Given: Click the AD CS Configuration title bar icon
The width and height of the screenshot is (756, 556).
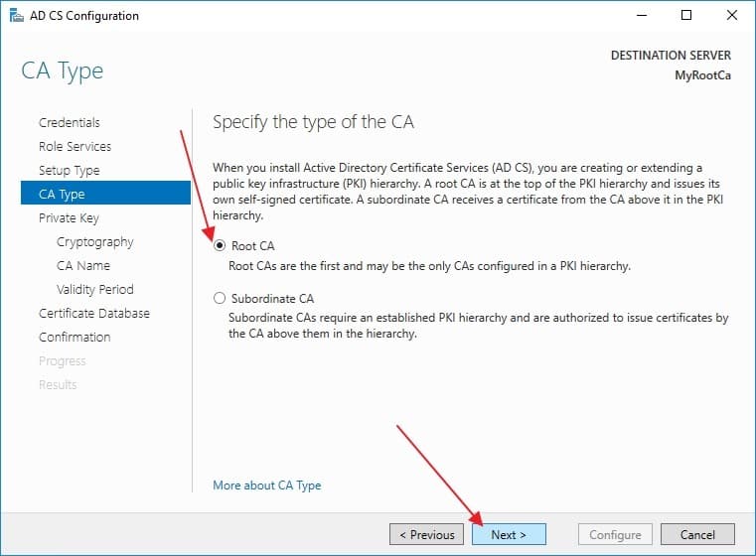Looking at the screenshot, I should coord(17,16).
